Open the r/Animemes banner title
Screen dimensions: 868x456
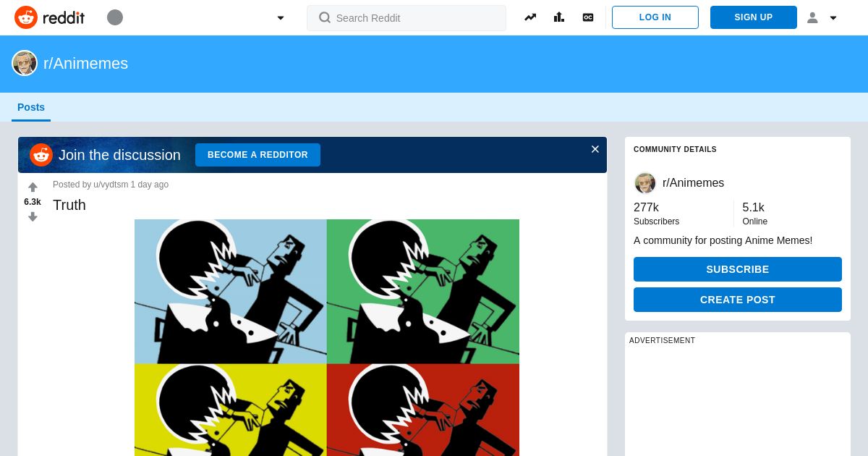click(85, 64)
